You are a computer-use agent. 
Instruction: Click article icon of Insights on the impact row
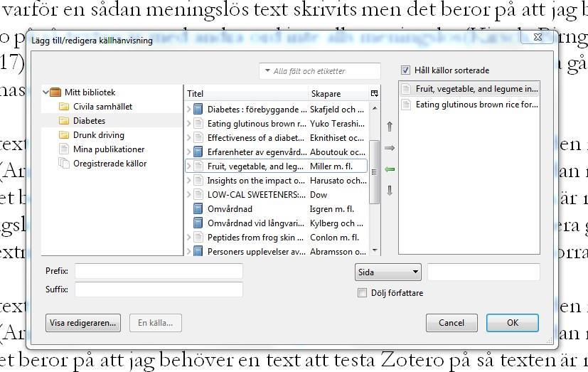[198, 181]
